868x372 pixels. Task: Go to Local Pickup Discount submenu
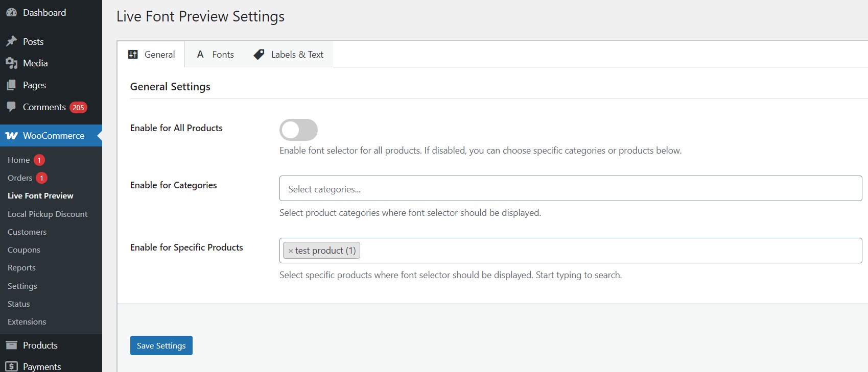[x=48, y=214]
